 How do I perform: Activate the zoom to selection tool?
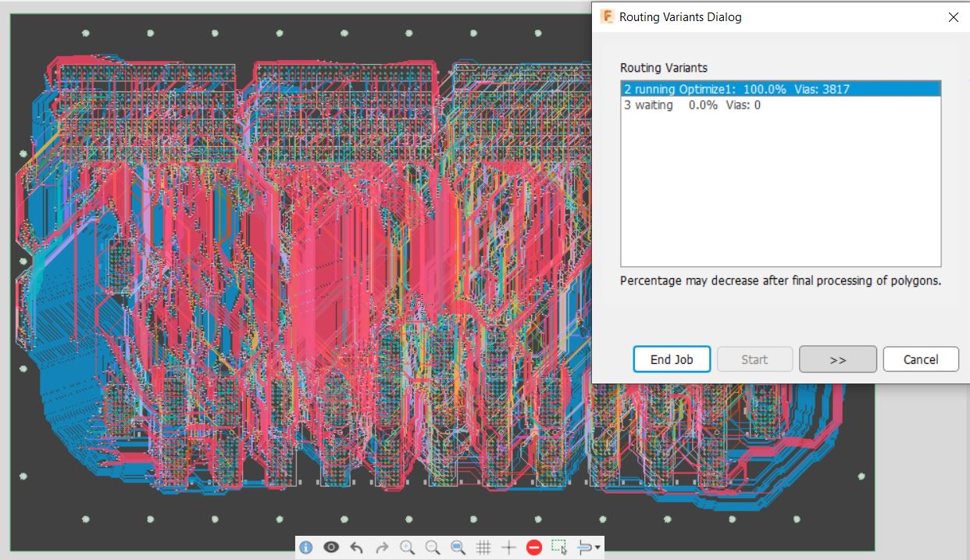pos(458,547)
